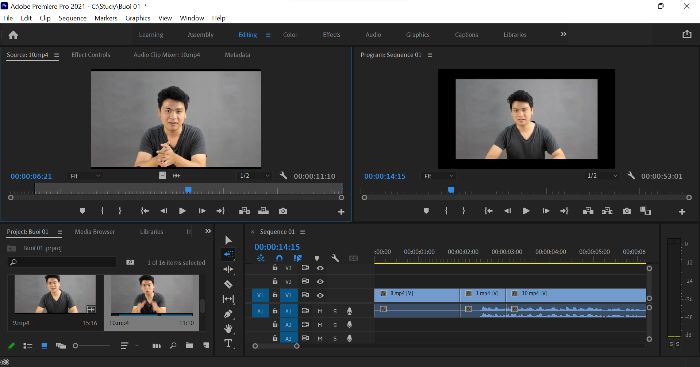This screenshot has height=367, width=700.
Task: Select the Ripple Edit tool
Action: tap(228, 269)
